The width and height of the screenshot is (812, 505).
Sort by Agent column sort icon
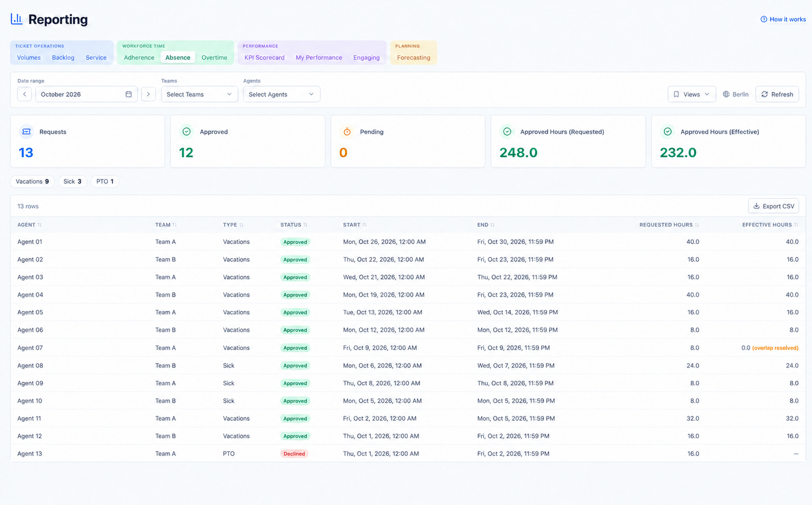(40, 225)
